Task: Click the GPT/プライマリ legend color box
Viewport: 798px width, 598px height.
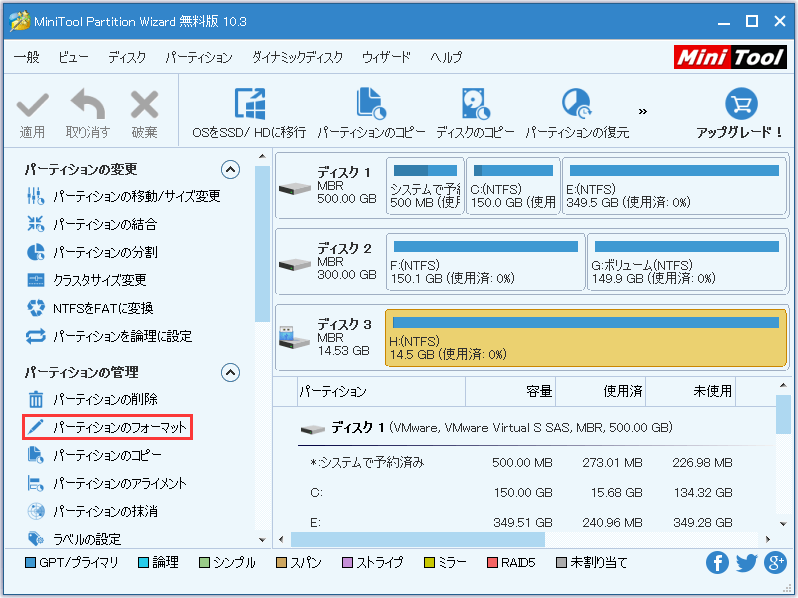Action: tap(30, 563)
